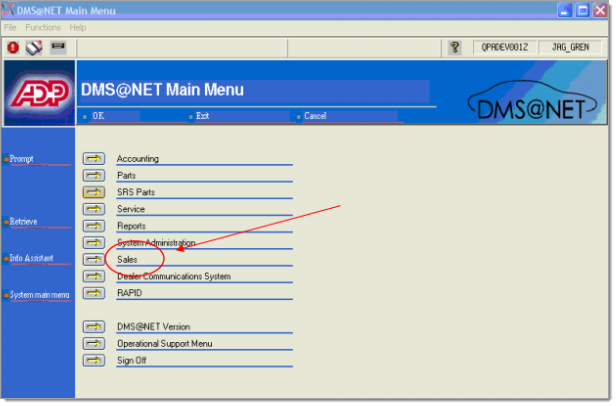Click the disk and pencil toolbar icon
Viewport: 616px width, 406px height.
(x=34, y=48)
